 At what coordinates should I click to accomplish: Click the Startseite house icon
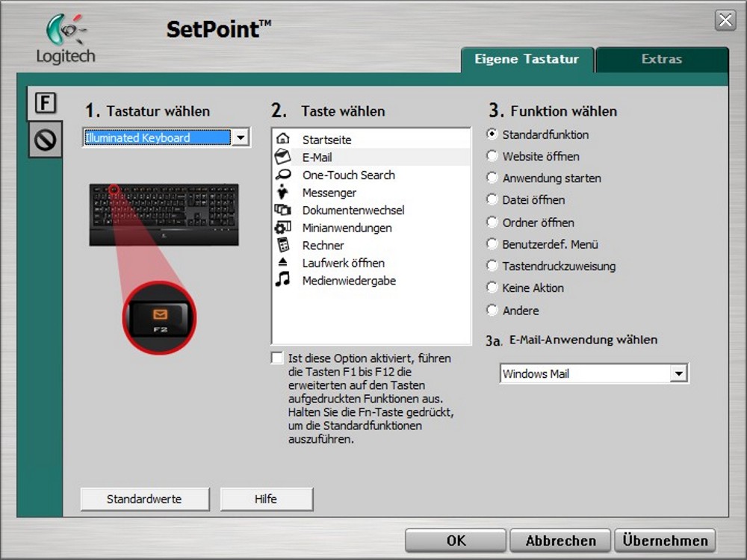click(x=283, y=139)
